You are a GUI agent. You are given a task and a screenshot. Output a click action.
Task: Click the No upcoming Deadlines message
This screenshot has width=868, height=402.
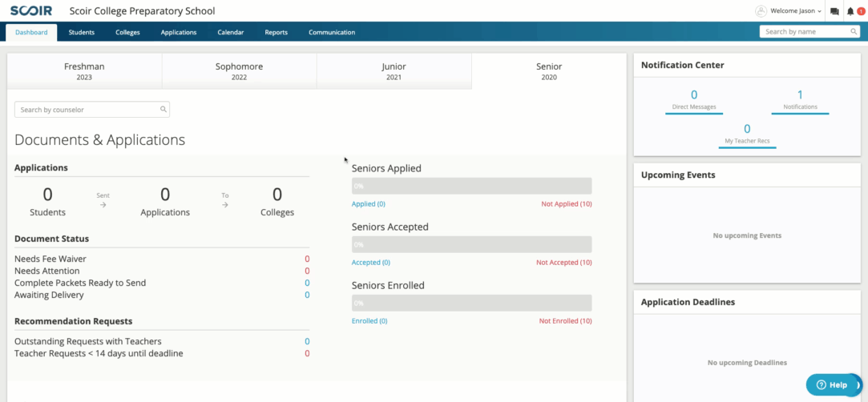pos(747,363)
